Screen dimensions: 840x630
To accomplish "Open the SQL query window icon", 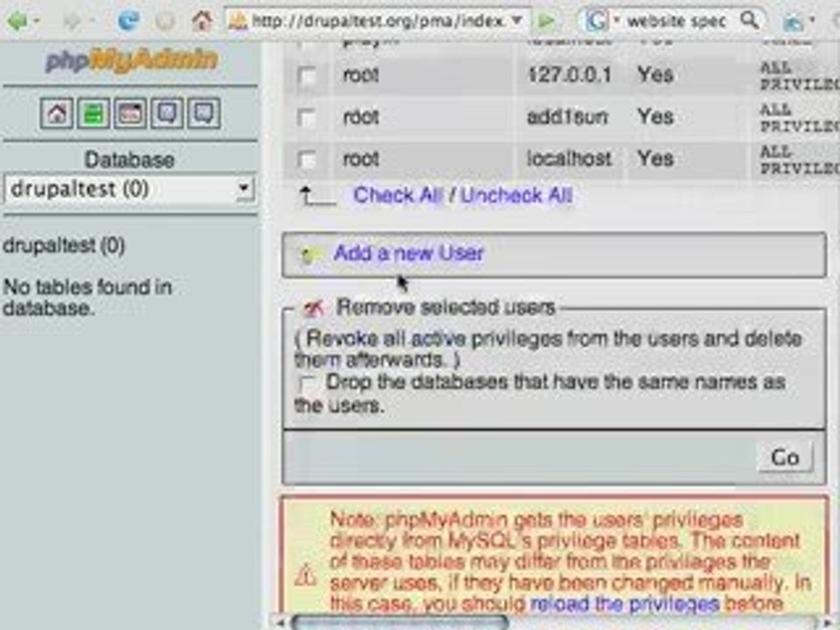I will tap(130, 113).
